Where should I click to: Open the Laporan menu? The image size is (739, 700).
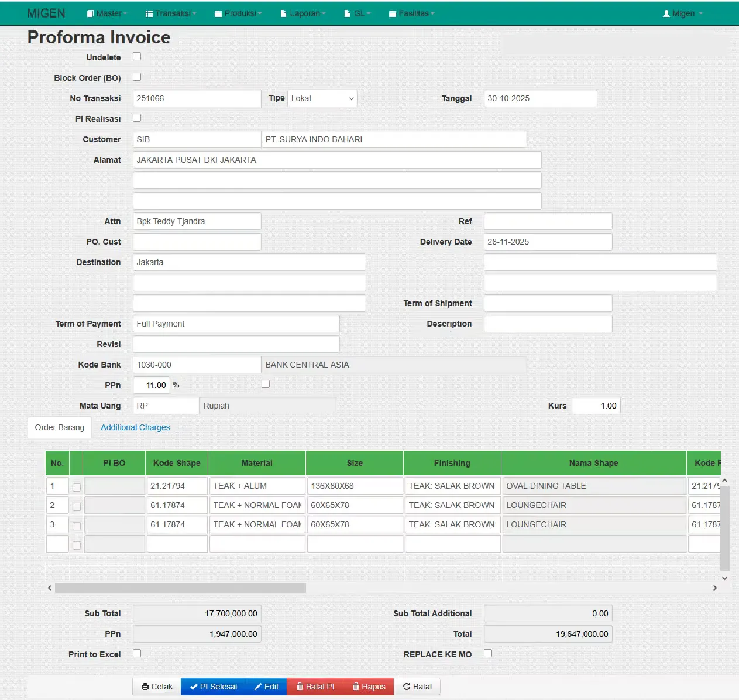303,13
